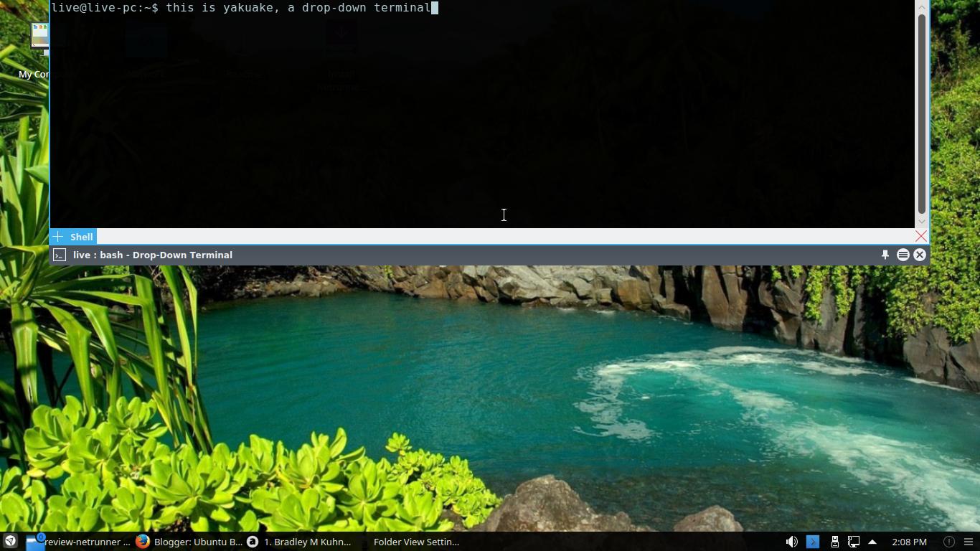
Task: Click the Yakuake icon in the system tray
Action: tap(813, 542)
